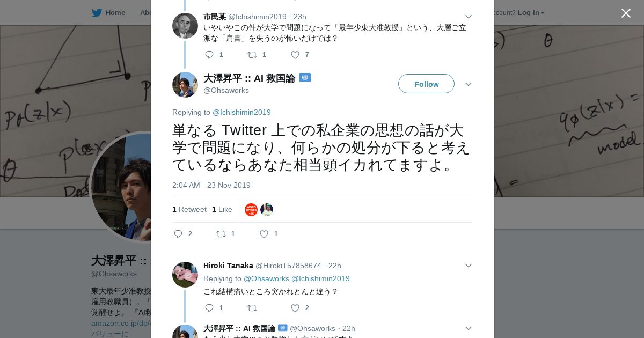Image resolution: width=644 pixels, height=338 pixels.
Task: Open the Log in dropdown
Action: pyautogui.click(x=531, y=13)
